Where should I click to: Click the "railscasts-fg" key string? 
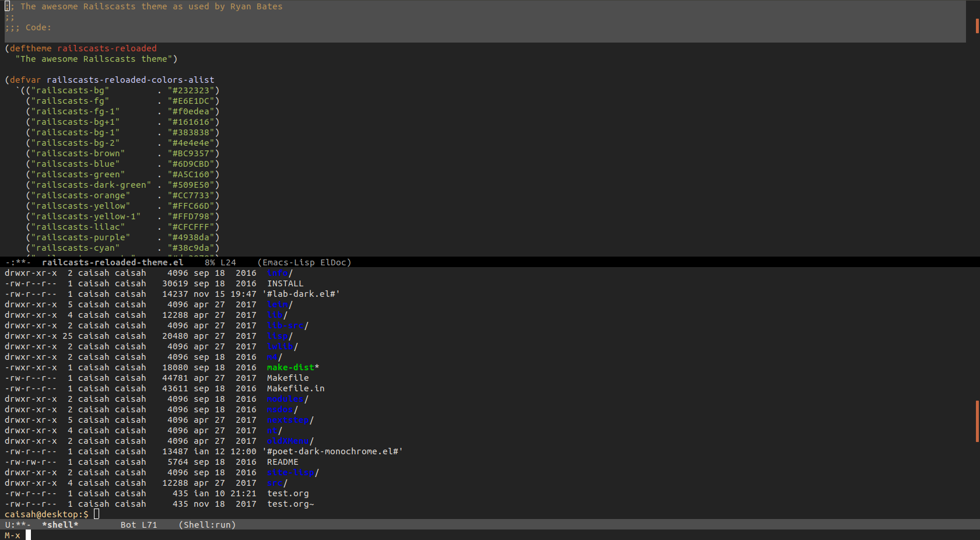[x=70, y=101]
